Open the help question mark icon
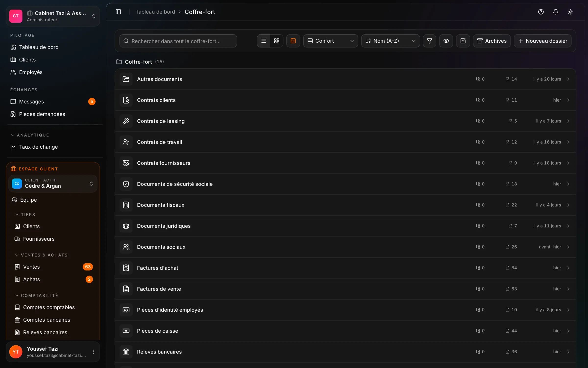Screen dimensions: 588x368 (x=541, y=12)
